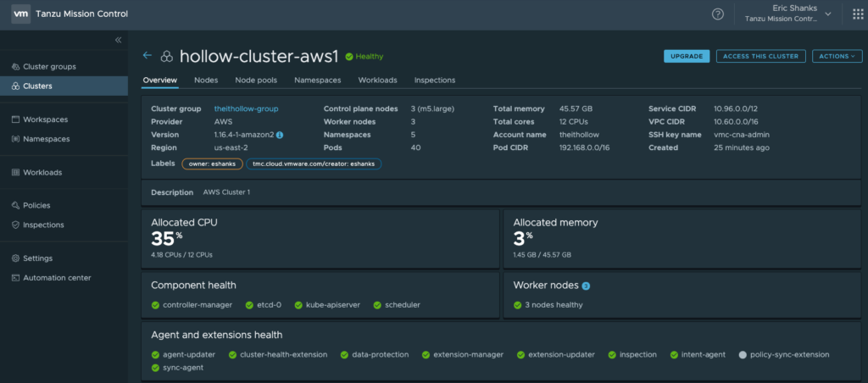Go to Automation center in sidebar
The height and width of the screenshot is (383, 868).
click(x=56, y=277)
